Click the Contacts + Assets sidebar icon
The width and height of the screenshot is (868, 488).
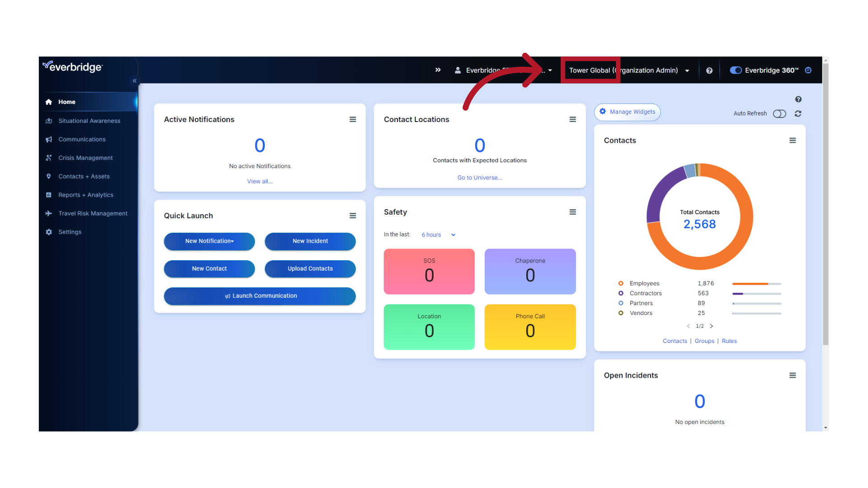pyautogui.click(x=49, y=176)
